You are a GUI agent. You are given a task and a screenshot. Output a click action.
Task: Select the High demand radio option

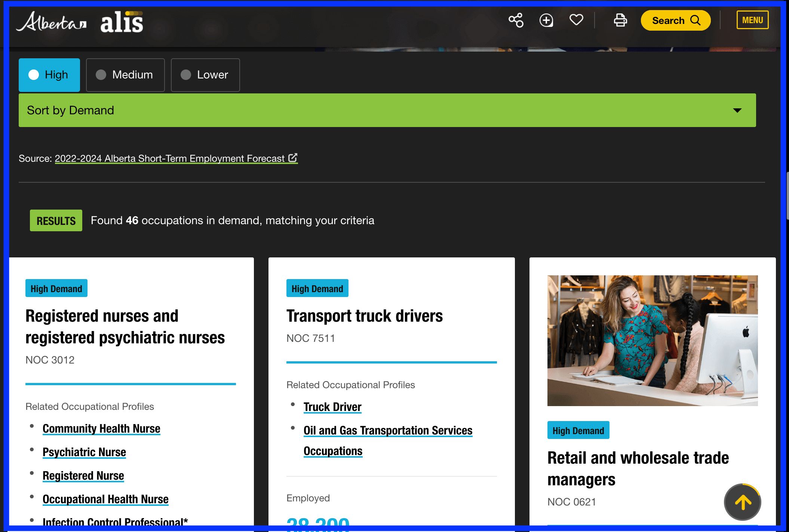click(x=49, y=75)
